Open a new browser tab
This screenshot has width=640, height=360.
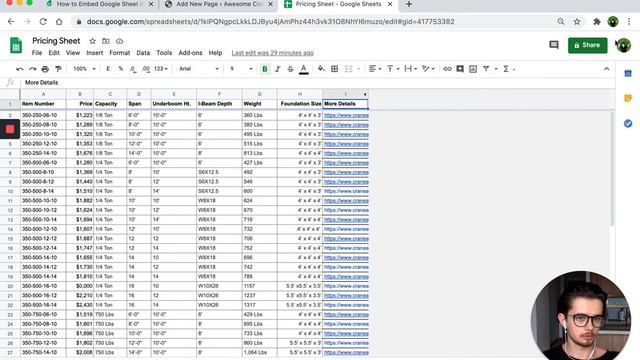[409, 4]
